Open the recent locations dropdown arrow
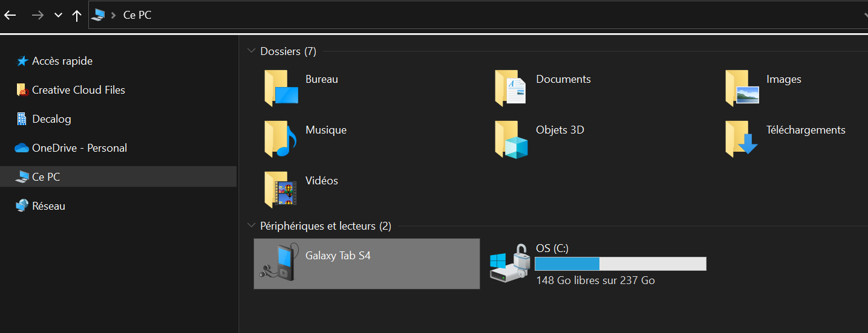The width and height of the screenshot is (868, 333). tap(58, 15)
